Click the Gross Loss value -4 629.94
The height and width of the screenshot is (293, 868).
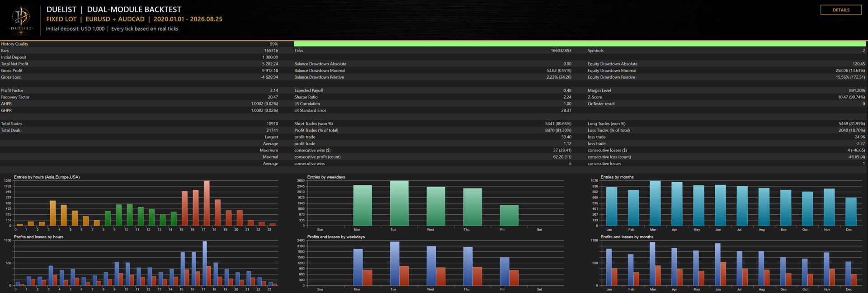(269, 77)
